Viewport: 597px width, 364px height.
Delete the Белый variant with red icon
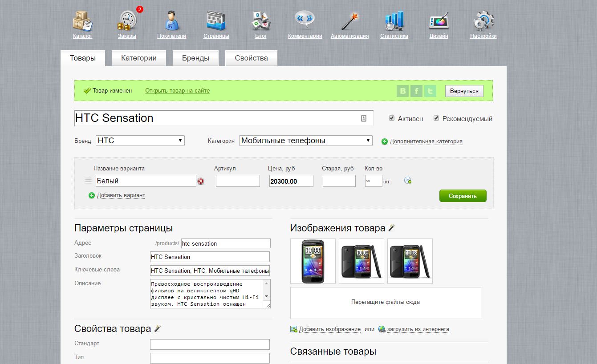201,181
